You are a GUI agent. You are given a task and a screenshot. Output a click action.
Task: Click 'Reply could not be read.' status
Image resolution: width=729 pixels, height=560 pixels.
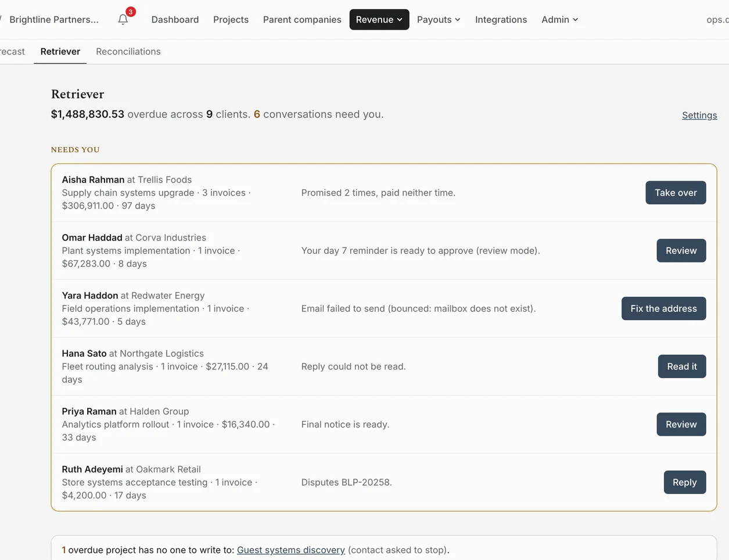coord(353,367)
